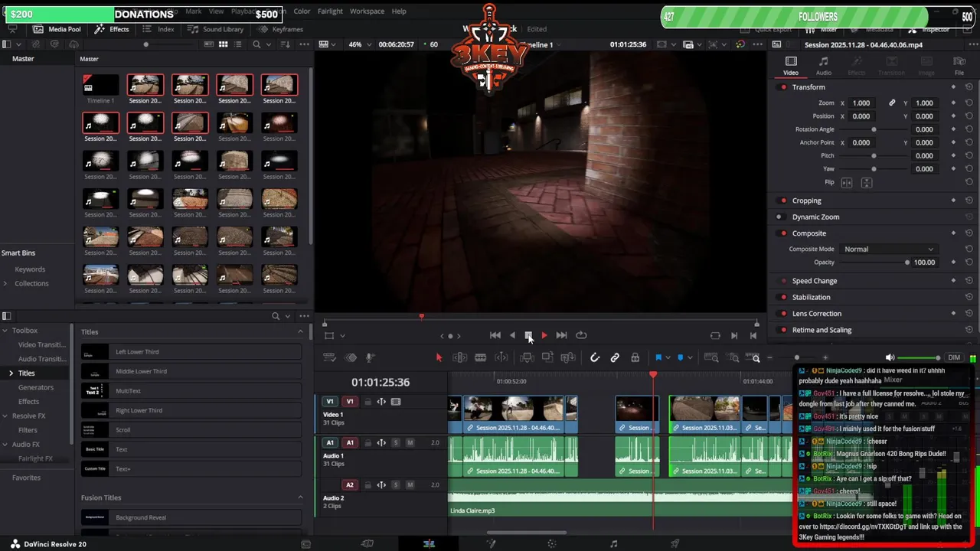980x551 pixels.
Task: Enable the Dynamic Zoom switch
Action: [x=779, y=217]
